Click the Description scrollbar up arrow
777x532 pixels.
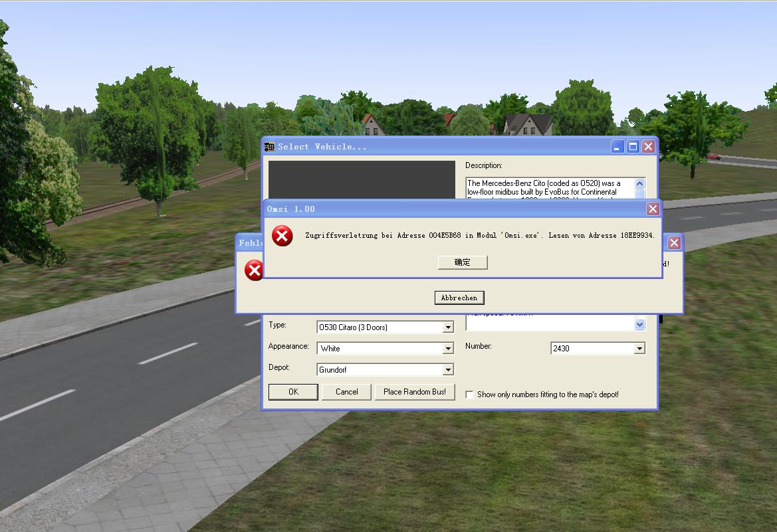639,183
